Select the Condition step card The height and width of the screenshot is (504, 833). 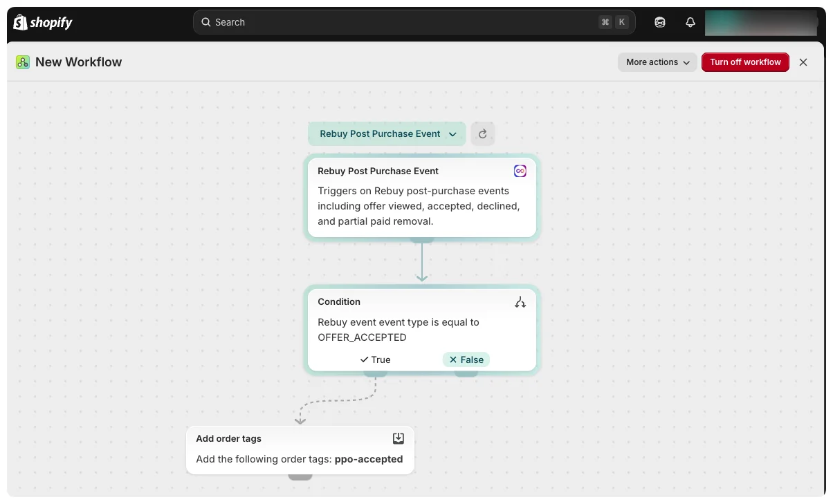422,330
